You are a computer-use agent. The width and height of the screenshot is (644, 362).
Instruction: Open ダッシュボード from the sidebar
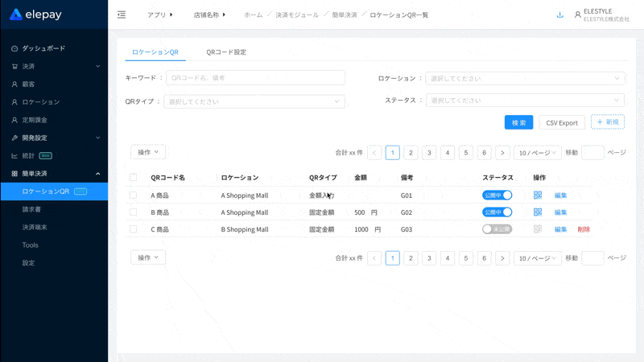click(x=43, y=48)
